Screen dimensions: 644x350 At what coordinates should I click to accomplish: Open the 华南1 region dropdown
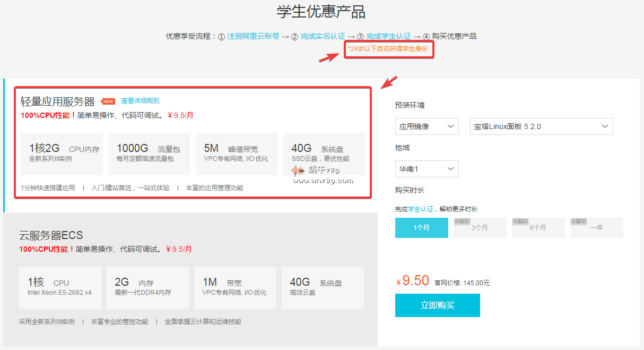pyautogui.click(x=427, y=169)
